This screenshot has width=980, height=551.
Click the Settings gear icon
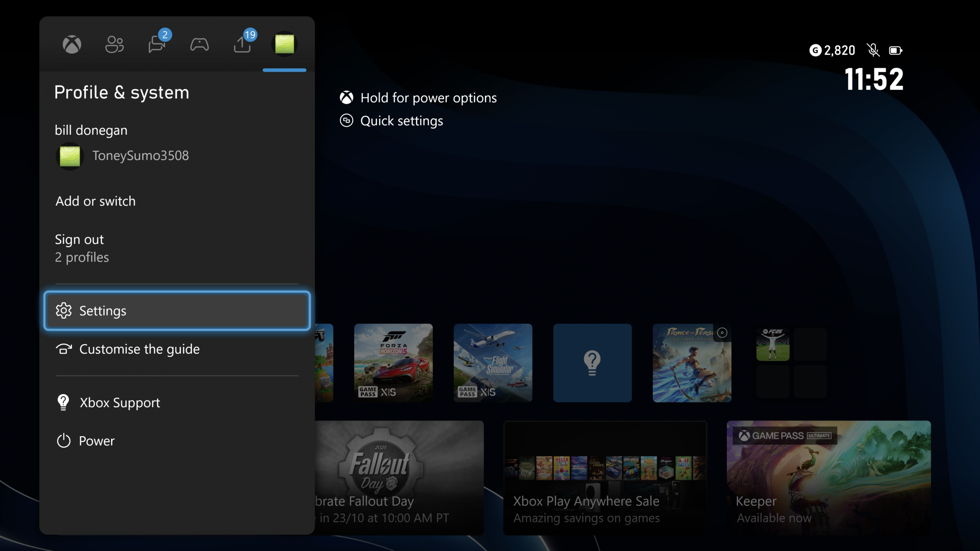pos(64,311)
